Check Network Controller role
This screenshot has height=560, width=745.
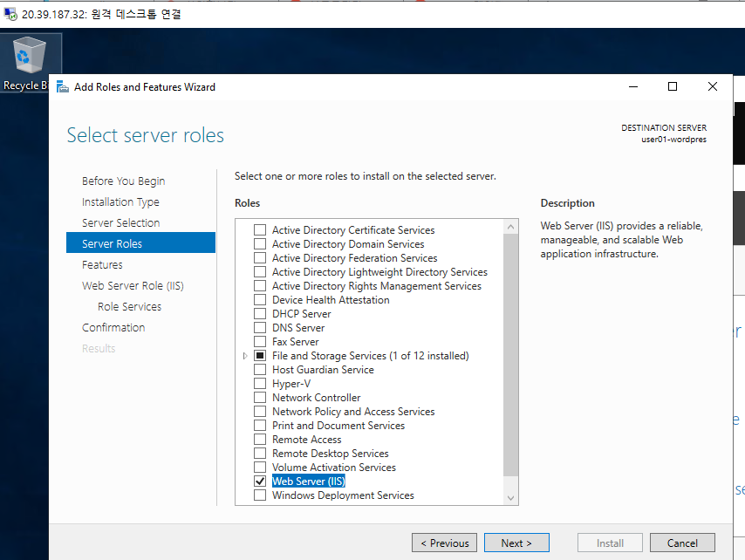point(260,398)
